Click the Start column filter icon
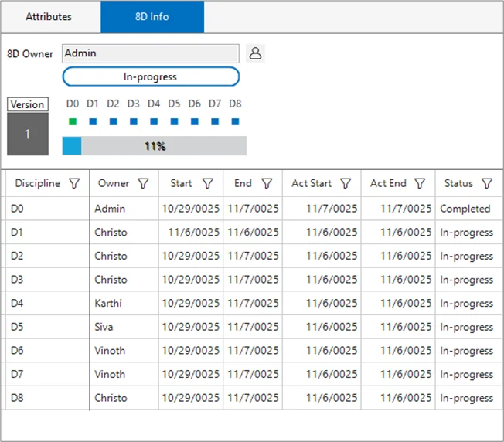The height and width of the screenshot is (442, 504). tap(207, 184)
